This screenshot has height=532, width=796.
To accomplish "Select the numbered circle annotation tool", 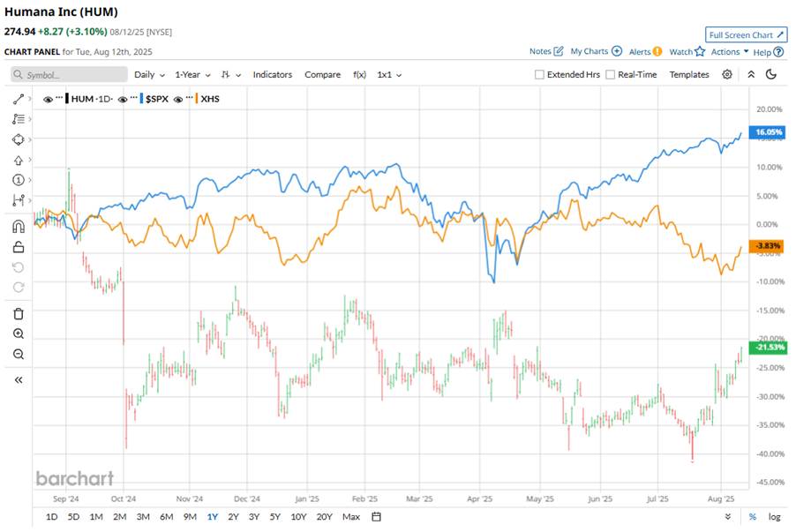I will tap(19, 180).
